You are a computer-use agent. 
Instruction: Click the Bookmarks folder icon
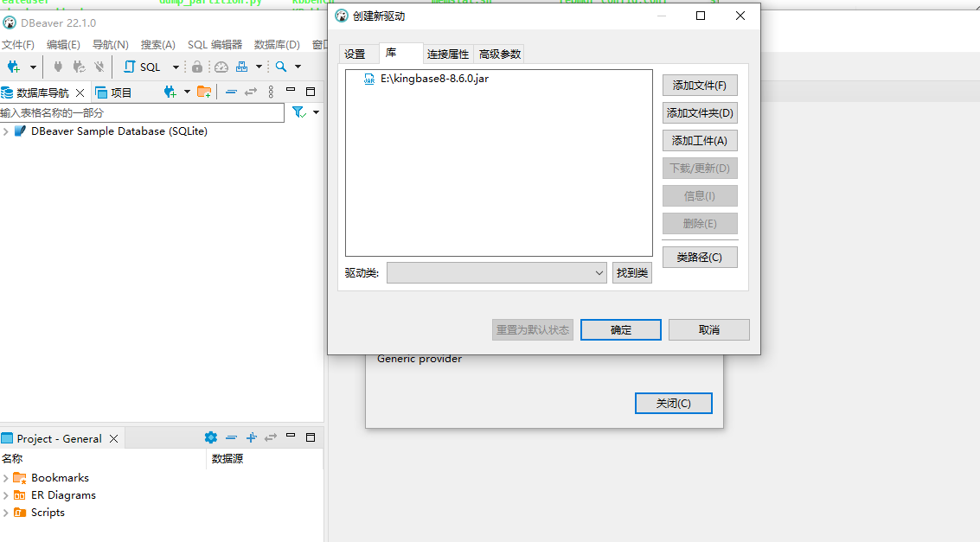20,478
